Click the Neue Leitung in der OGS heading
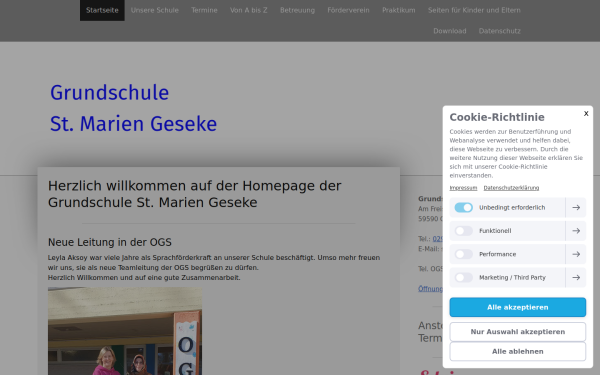 click(x=109, y=242)
